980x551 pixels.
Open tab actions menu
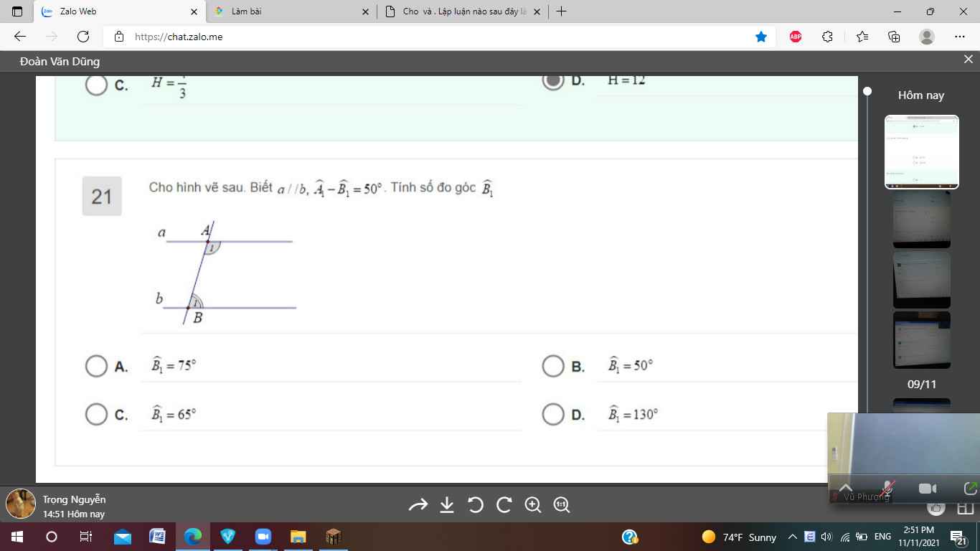[x=18, y=11]
